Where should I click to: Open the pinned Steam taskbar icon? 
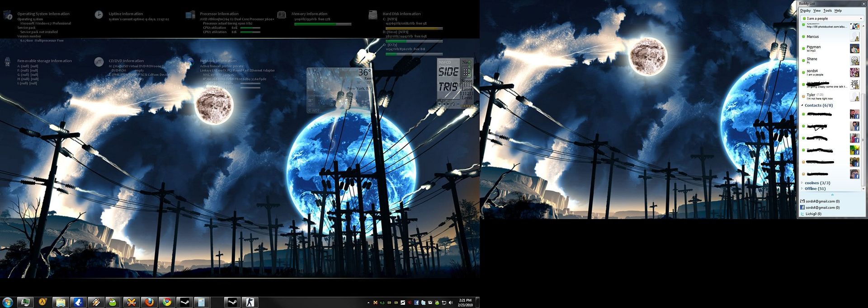pos(185,302)
